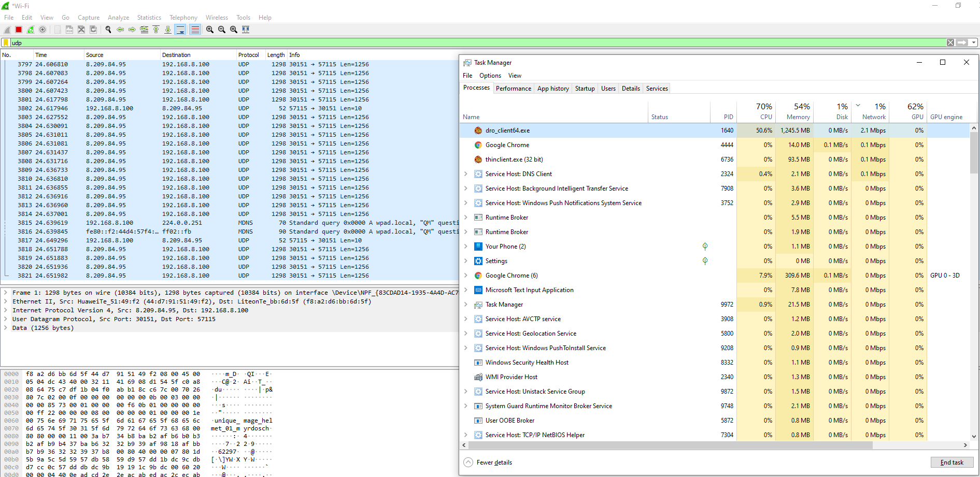The image size is (980, 477).
Task: Switch to the Performance tab
Action: (514, 89)
